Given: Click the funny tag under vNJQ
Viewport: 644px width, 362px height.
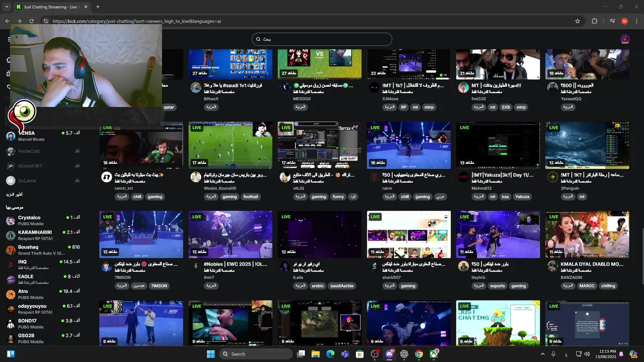Looking at the screenshot, I should (x=338, y=197).
